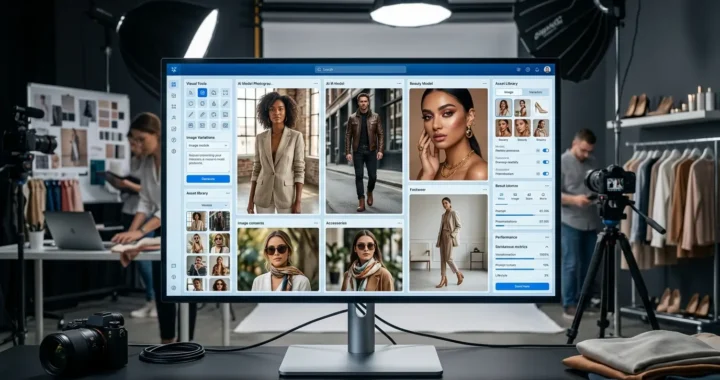This screenshot has width=720, height=380.
Task: Click the app logo in the top bar
Action: tap(174, 69)
